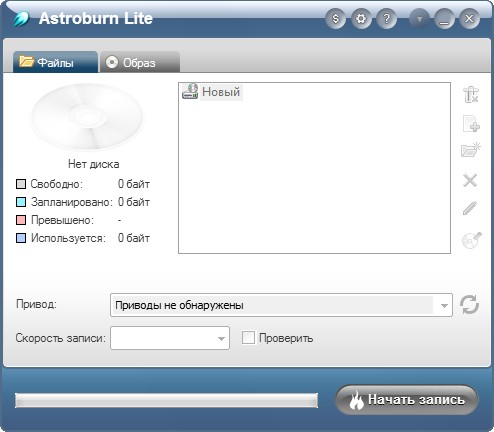Enable the Проверить checkbox
Viewport: 494px width, 432px height.
248,338
